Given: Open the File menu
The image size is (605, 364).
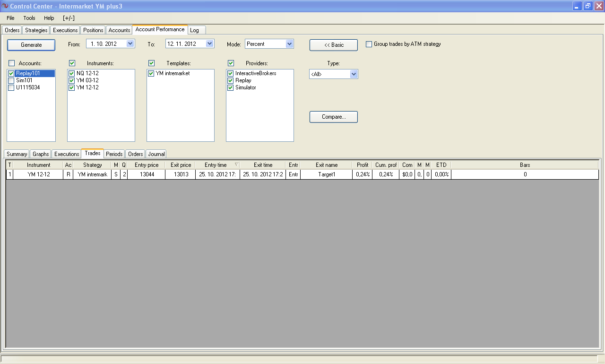Looking at the screenshot, I should (10, 18).
